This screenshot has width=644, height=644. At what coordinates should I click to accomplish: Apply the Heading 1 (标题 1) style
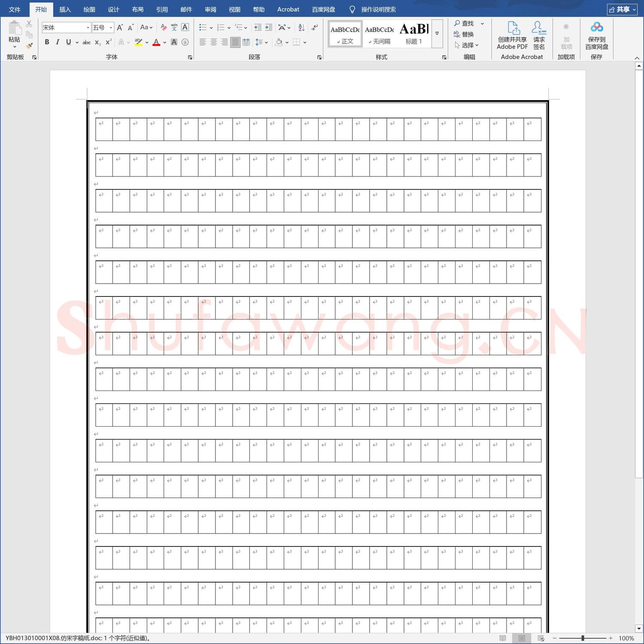pos(414,34)
